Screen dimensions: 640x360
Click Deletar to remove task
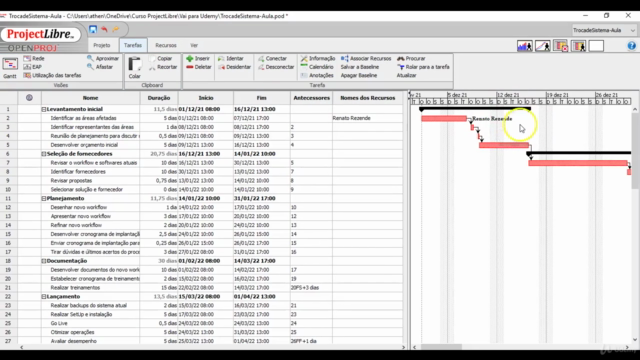click(199, 67)
